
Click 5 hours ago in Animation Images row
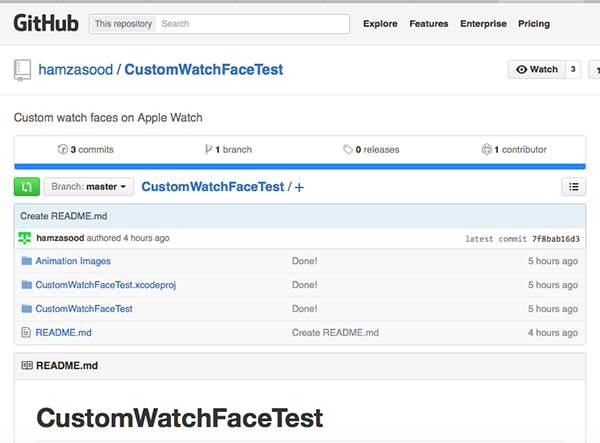pos(553,261)
